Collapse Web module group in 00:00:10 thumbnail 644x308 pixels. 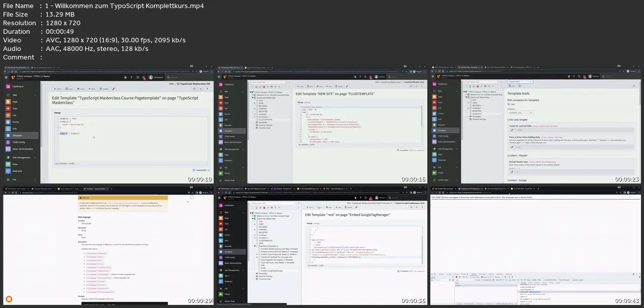pyautogui.click(x=35, y=95)
